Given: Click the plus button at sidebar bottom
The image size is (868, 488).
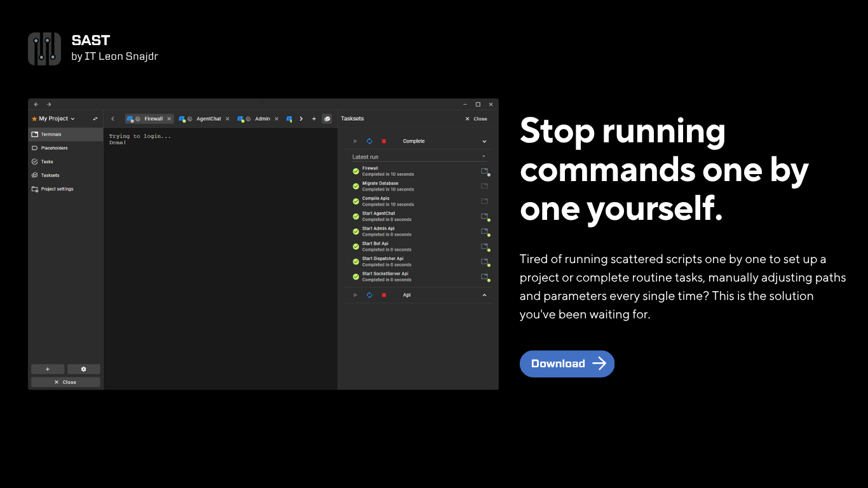Looking at the screenshot, I should (x=48, y=369).
